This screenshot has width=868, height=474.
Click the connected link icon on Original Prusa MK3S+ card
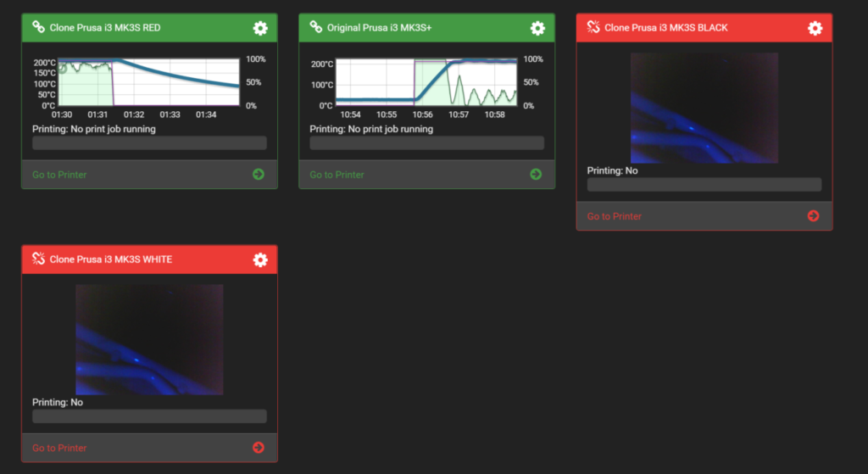tap(315, 26)
